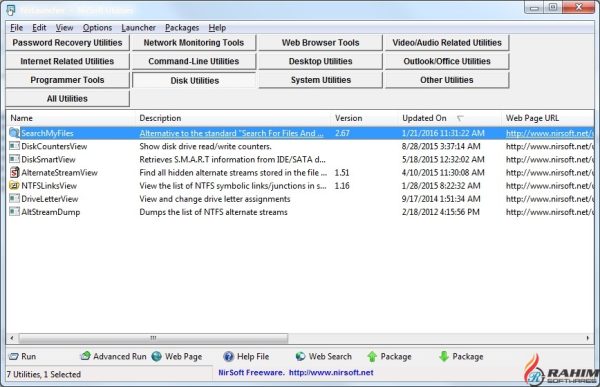This screenshot has width=600, height=387.
Task: Click the horizontal scrollbar right arrow
Action: point(588,338)
